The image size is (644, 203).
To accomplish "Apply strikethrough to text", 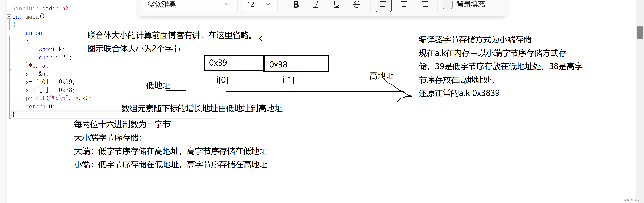I will tap(357, 4).
